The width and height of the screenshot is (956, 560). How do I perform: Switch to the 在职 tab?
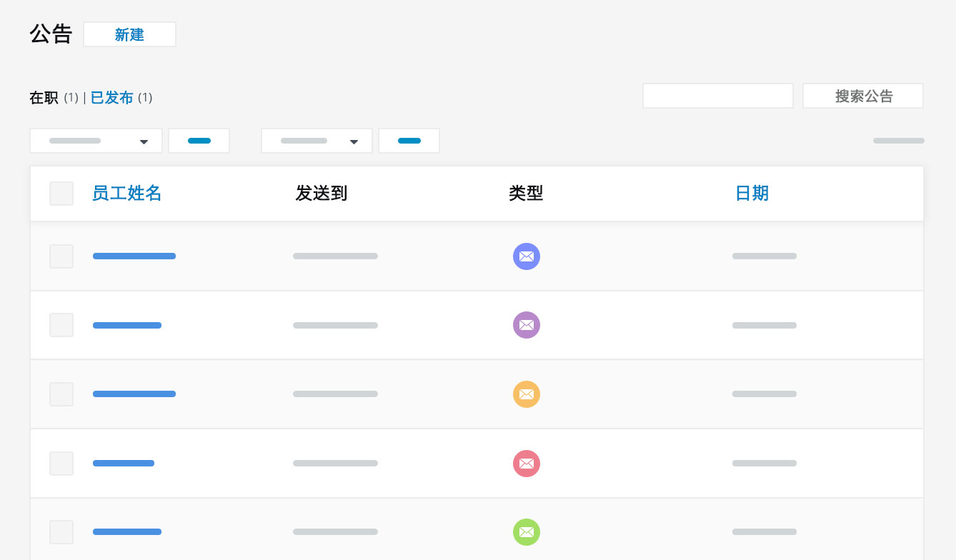[44, 98]
